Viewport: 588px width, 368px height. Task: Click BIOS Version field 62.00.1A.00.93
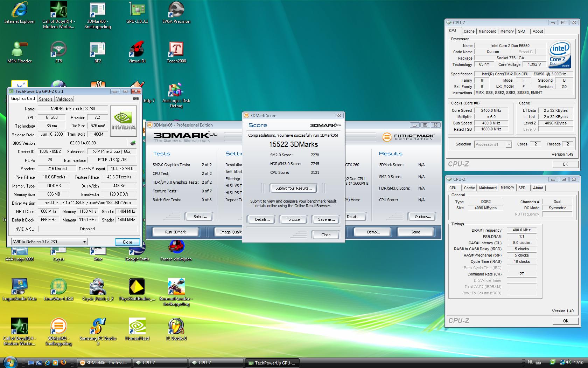click(83, 143)
